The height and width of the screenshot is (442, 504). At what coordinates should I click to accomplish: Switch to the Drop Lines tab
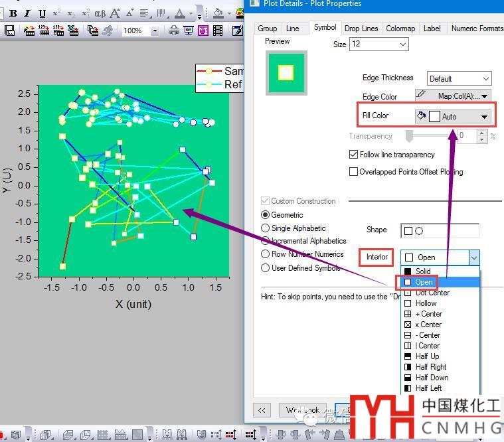(361, 29)
